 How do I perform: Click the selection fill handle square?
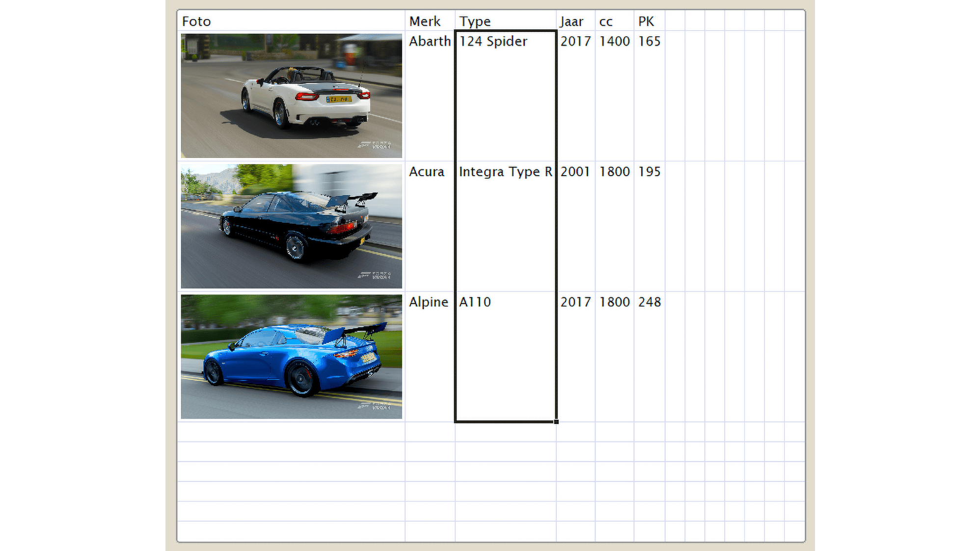pyautogui.click(x=556, y=421)
